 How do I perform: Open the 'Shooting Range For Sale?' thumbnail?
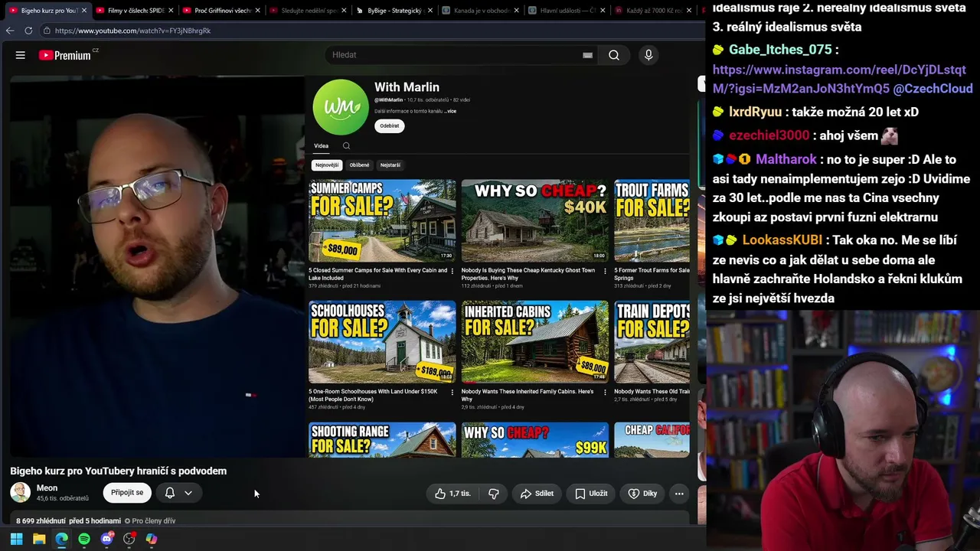(382, 440)
